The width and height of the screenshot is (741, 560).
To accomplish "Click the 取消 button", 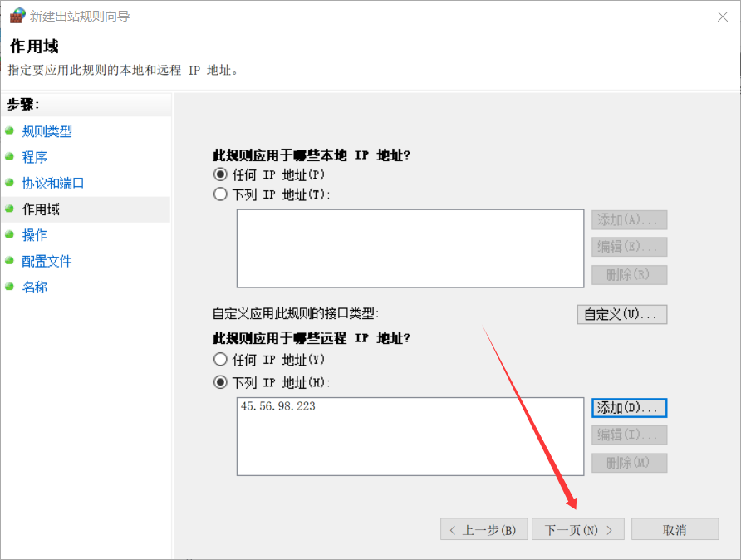I will [675, 529].
